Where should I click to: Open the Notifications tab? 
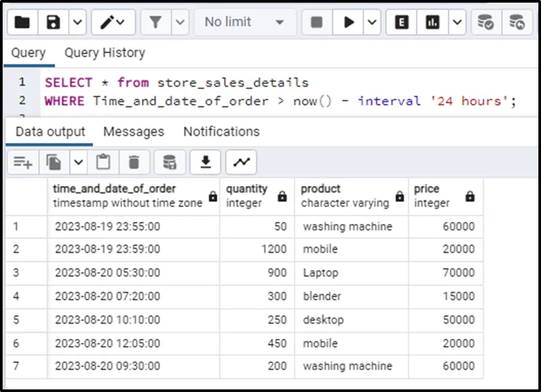(221, 131)
